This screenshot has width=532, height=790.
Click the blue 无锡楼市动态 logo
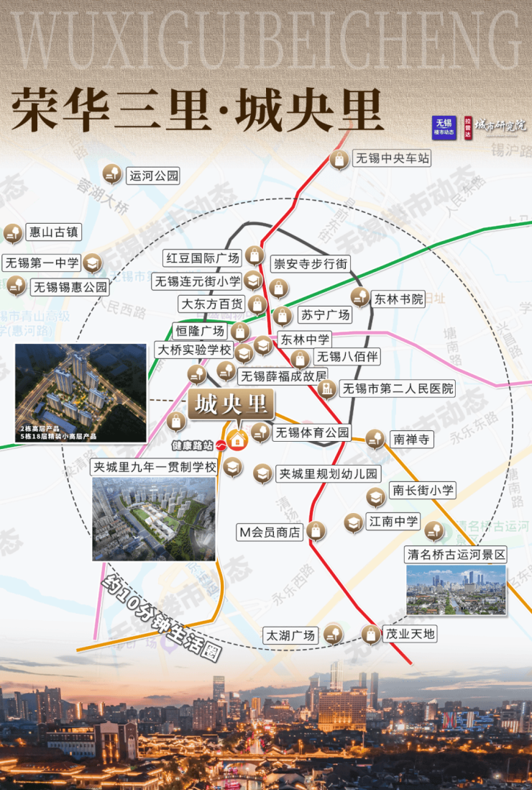pos(444,128)
